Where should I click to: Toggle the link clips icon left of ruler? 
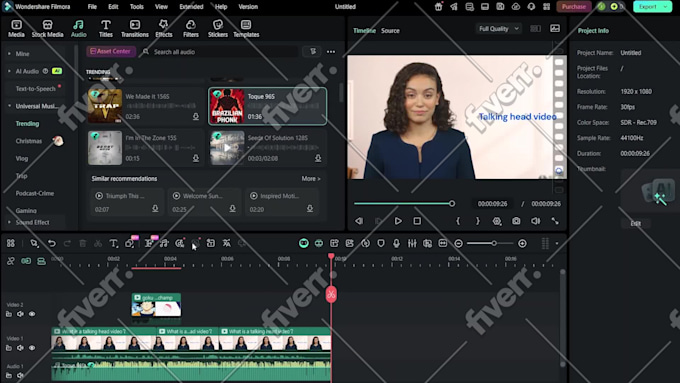pos(11,261)
